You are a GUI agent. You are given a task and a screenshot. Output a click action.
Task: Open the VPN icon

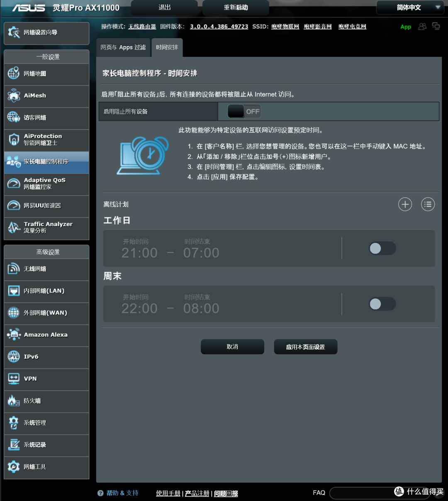coord(14,379)
